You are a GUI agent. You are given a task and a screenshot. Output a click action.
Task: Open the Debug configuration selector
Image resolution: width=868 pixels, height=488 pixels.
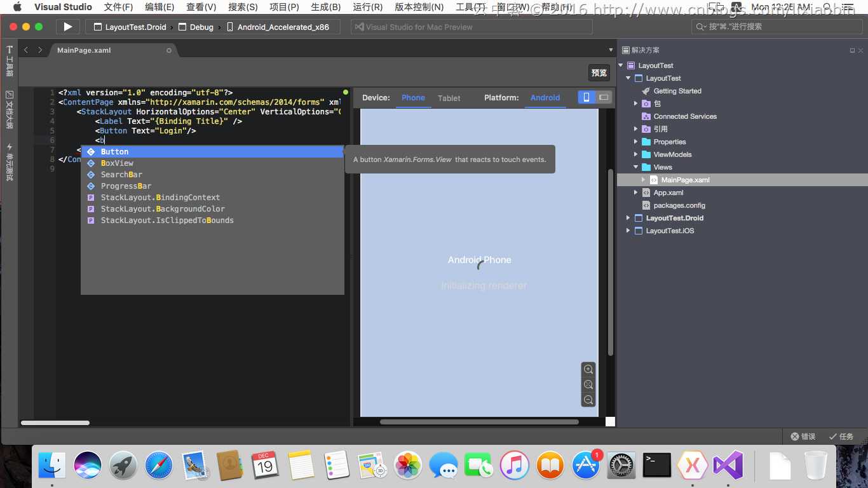(x=196, y=27)
